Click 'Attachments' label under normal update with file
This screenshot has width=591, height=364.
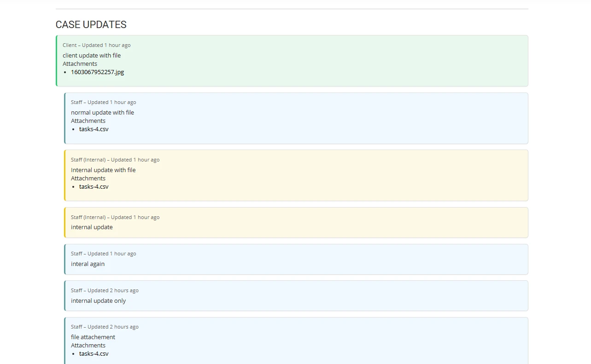[88, 121]
